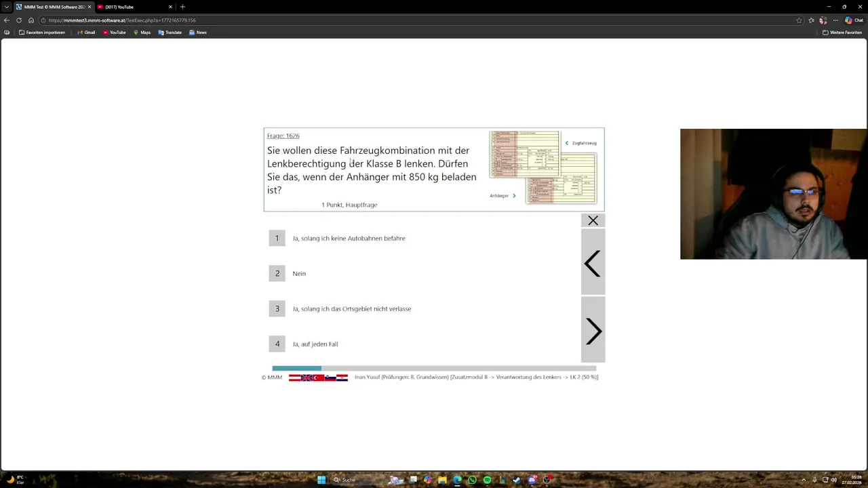Image resolution: width=868 pixels, height=488 pixels.
Task: Click the 'Frage: 1626' link
Action: (283, 136)
